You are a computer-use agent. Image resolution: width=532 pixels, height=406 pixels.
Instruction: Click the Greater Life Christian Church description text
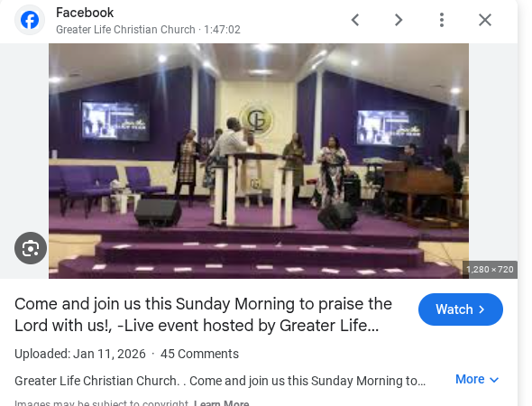(x=220, y=381)
